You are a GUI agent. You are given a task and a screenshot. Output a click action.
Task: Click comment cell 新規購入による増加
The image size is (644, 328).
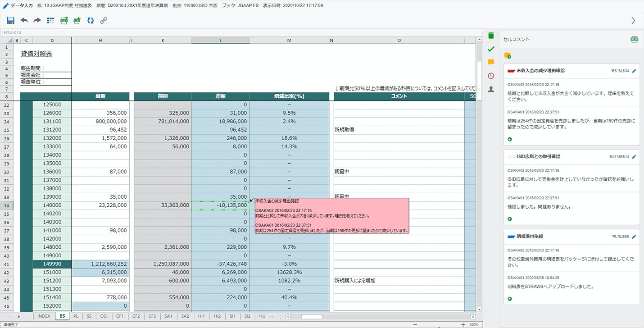coord(399,281)
